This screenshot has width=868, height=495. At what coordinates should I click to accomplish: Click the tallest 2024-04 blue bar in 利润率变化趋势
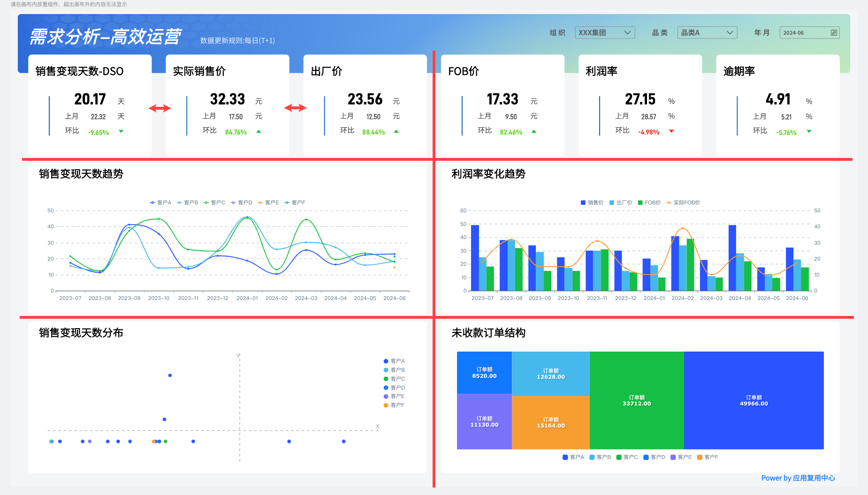pyautogui.click(x=732, y=258)
